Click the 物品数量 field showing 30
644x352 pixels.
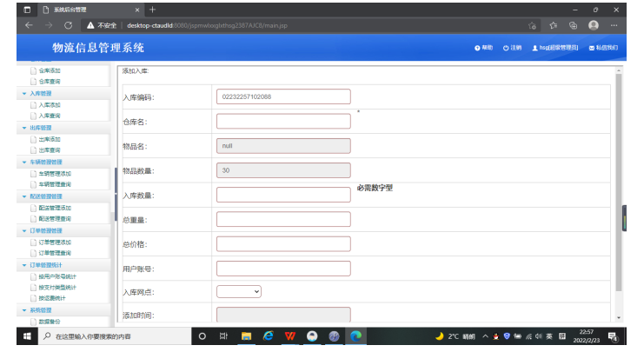click(x=283, y=170)
